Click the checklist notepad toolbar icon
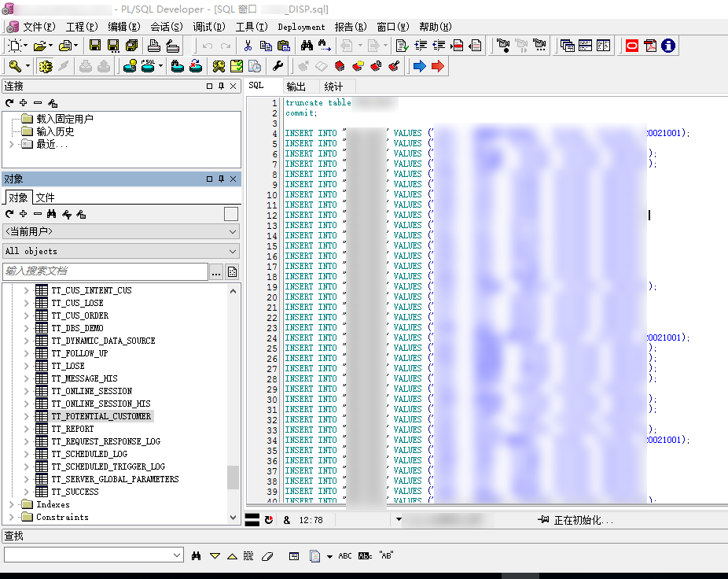Image resolution: width=728 pixels, height=579 pixels. [x=237, y=66]
